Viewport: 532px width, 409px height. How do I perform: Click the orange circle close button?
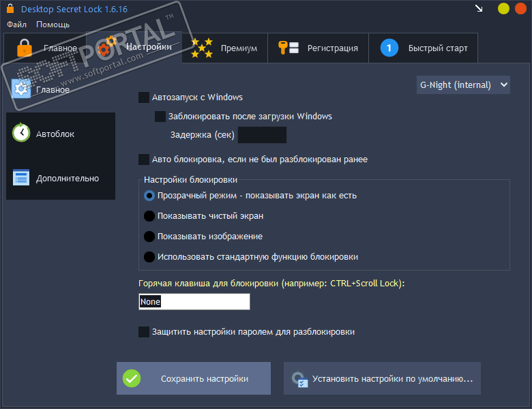pyautogui.click(x=520, y=8)
